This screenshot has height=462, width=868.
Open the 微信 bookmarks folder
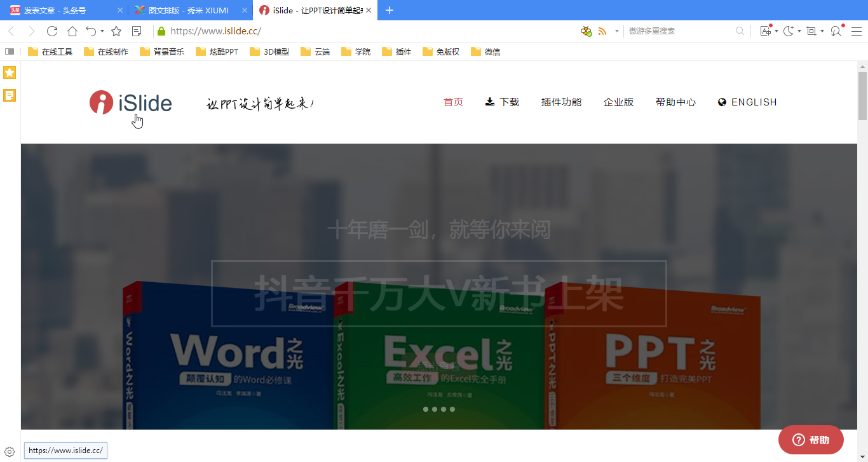coord(485,51)
